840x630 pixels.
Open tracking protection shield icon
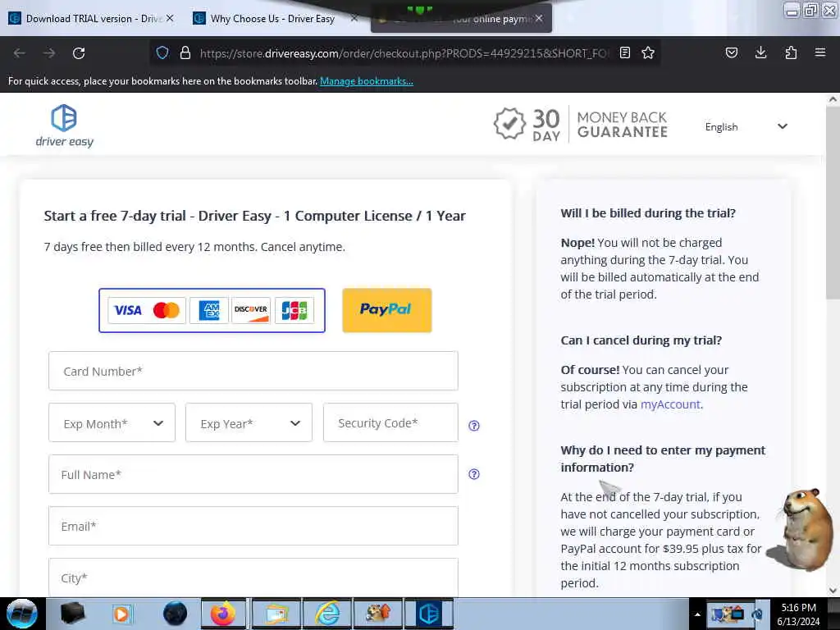(162, 52)
